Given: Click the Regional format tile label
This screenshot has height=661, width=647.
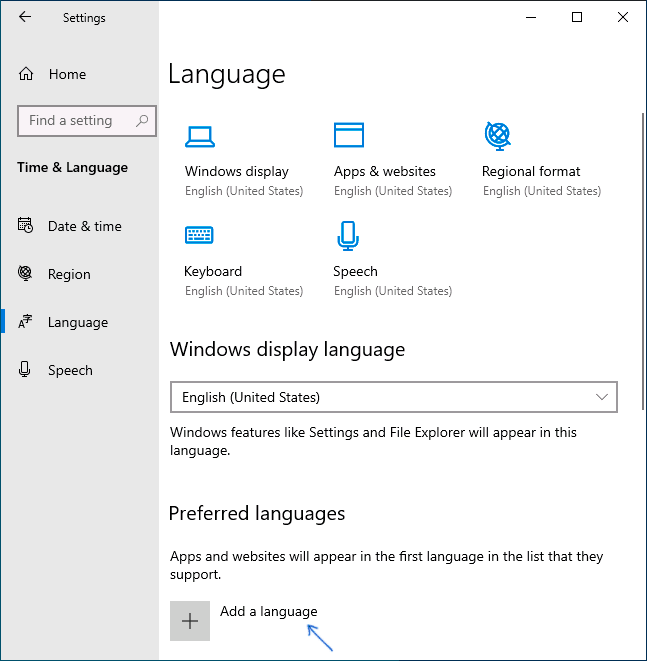Looking at the screenshot, I should point(531,171).
